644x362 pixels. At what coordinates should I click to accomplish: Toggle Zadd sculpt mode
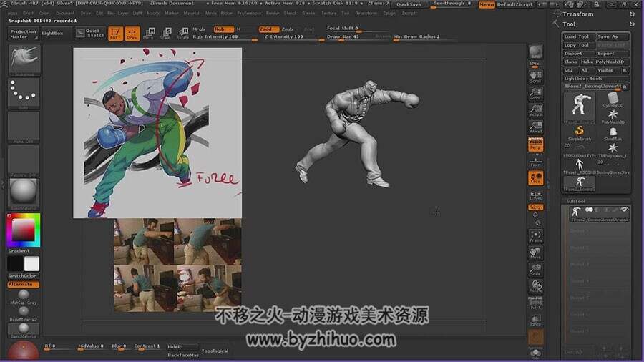(269, 29)
